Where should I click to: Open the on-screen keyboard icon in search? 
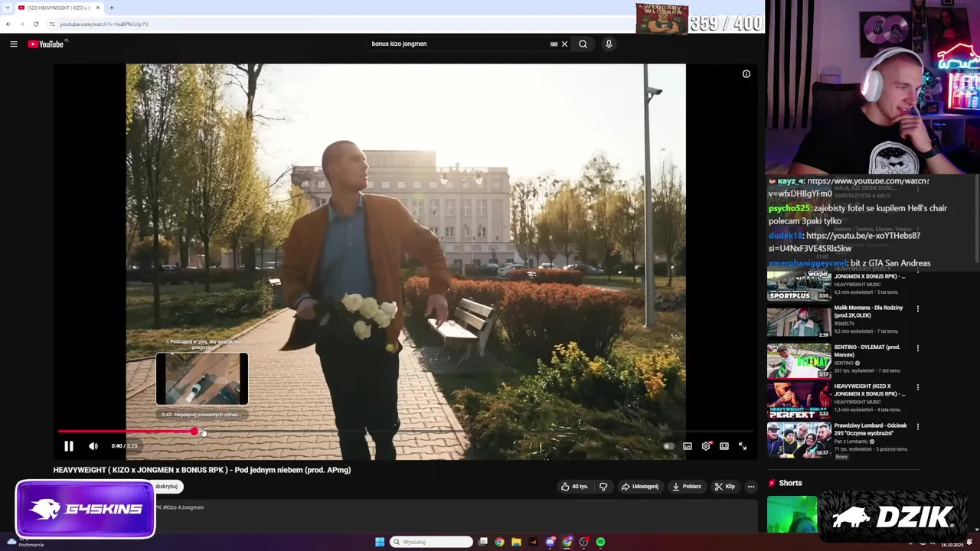(554, 44)
